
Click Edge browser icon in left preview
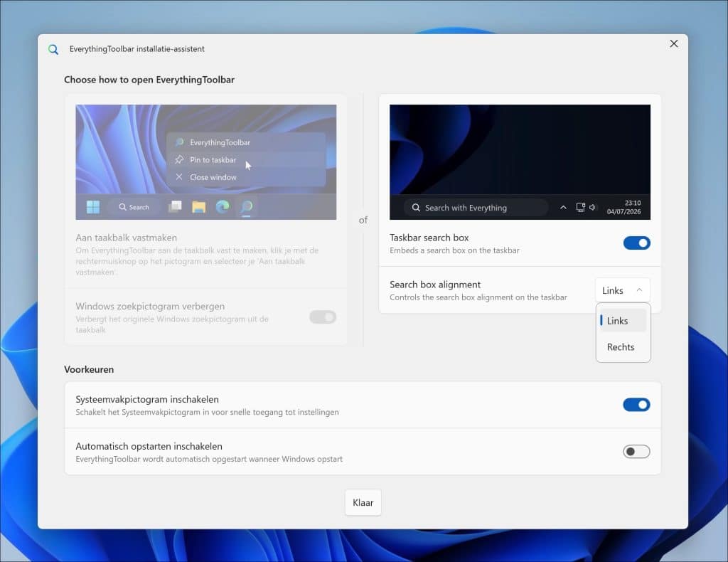coord(223,207)
